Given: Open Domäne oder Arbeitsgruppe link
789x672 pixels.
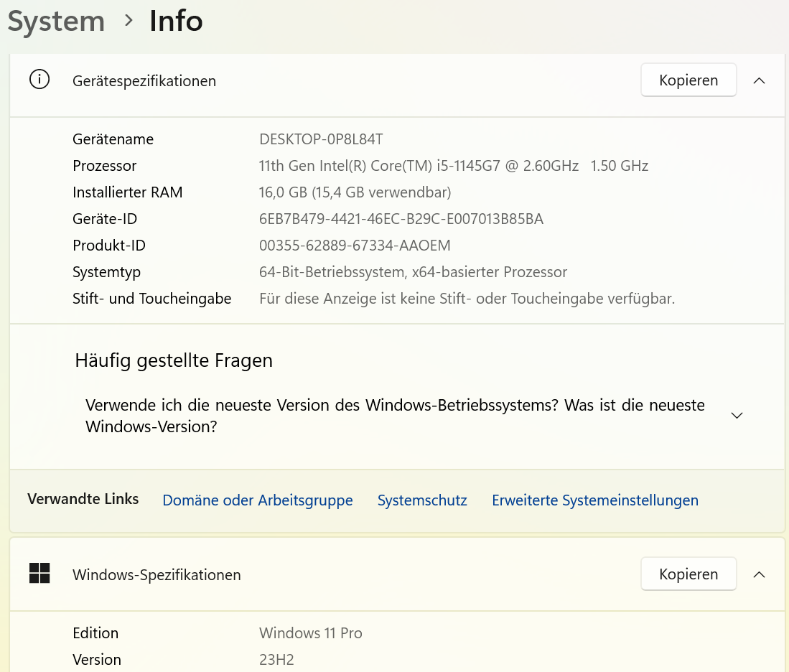Looking at the screenshot, I should (x=258, y=500).
